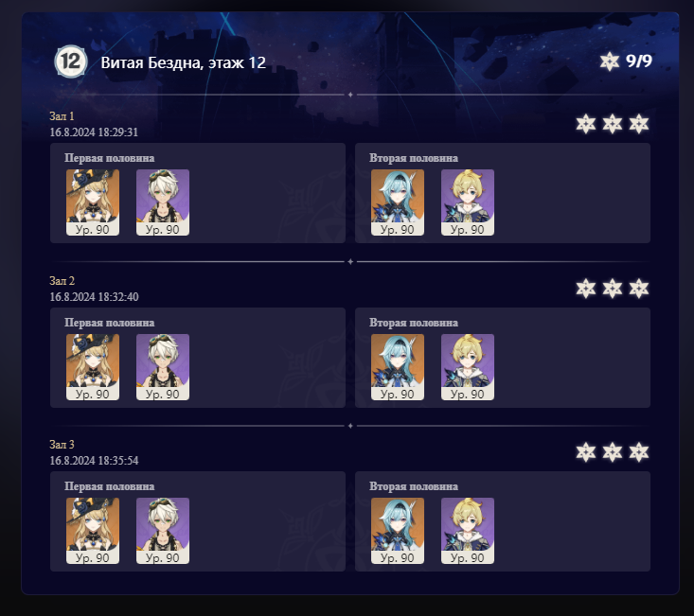Choose Eula portrait in Hall 3 second half
This screenshot has width=694, height=616.
tap(398, 531)
